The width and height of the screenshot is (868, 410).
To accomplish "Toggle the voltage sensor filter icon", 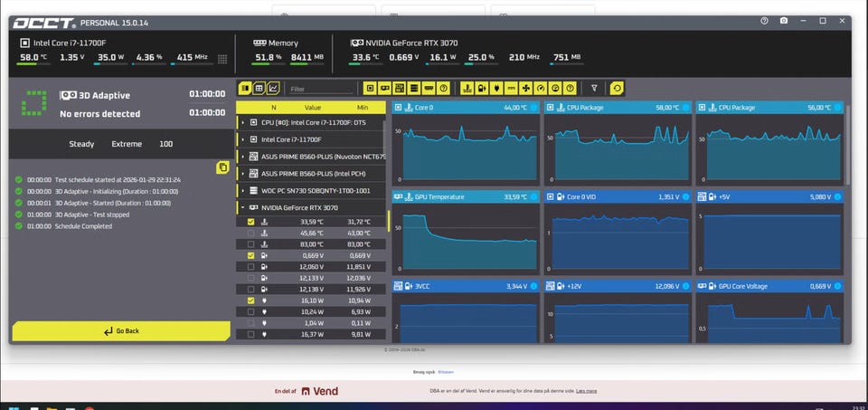I will pyautogui.click(x=482, y=88).
